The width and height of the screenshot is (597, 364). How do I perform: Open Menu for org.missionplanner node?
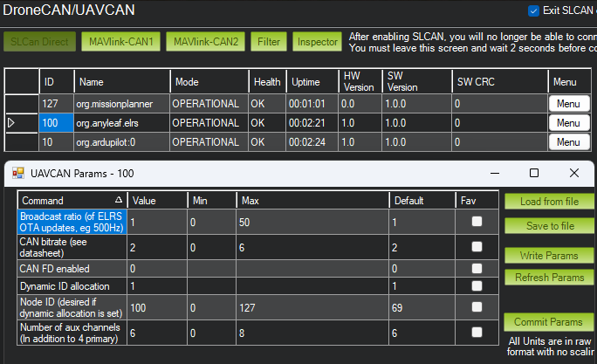(x=569, y=104)
